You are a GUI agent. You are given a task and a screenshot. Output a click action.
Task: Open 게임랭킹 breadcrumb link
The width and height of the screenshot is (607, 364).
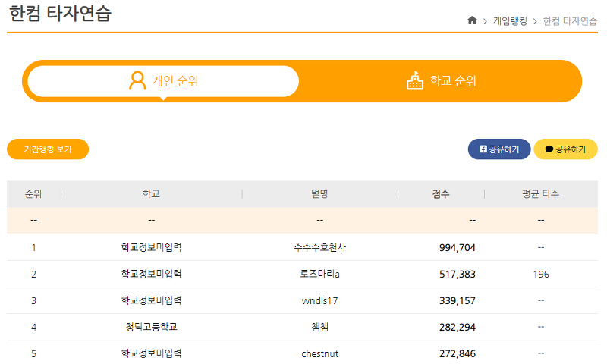click(510, 21)
